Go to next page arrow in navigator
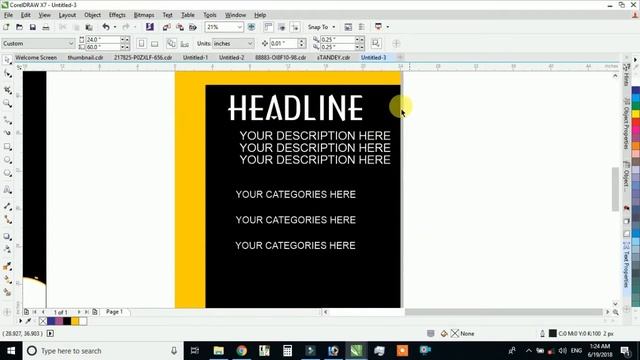This screenshot has width=640, height=360. point(79,312)
